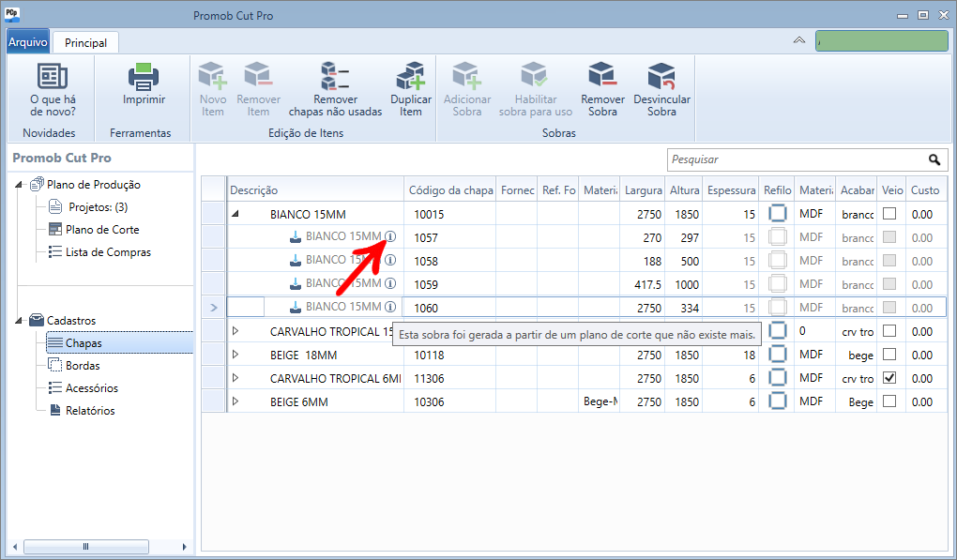Click Veio checkbox on row 1059
Viewport: 957px width, 560px height.
(889, 283)
